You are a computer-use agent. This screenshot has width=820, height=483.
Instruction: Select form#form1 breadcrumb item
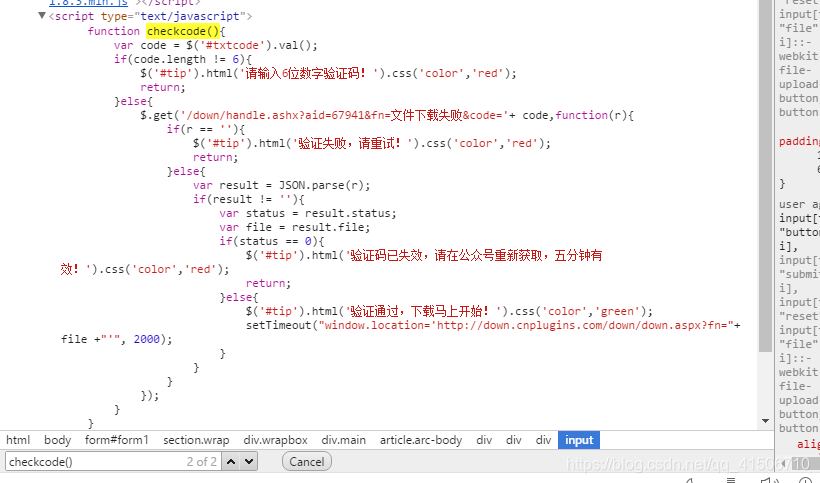click(117, 440)
